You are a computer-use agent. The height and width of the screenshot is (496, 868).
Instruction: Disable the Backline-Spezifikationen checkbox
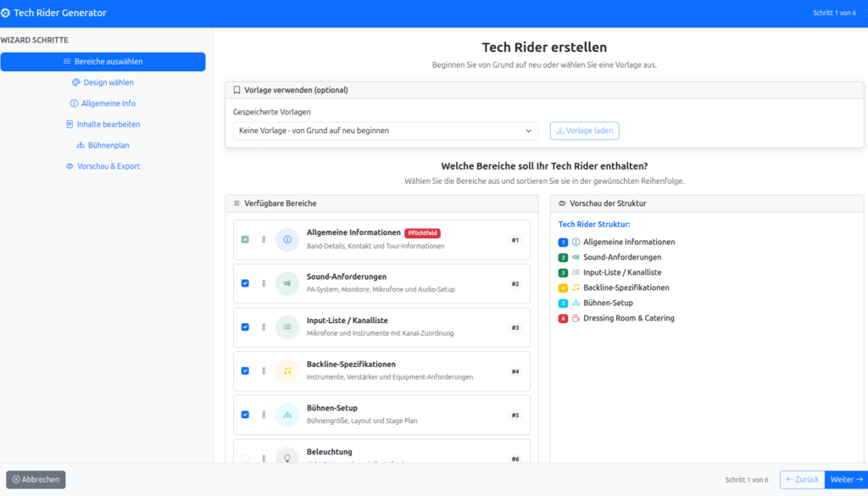coord(245,371)
